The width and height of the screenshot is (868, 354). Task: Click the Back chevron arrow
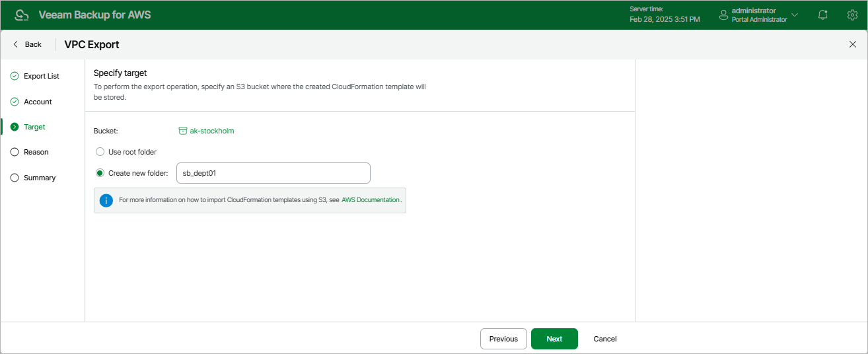15,44
